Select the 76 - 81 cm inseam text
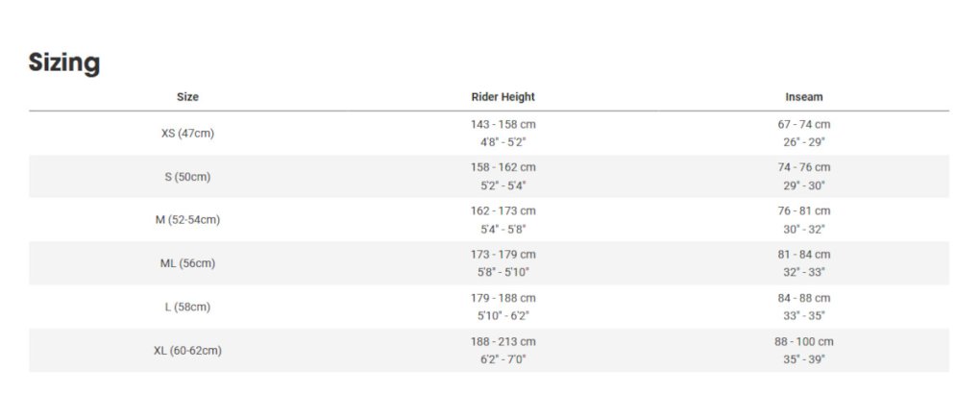Viewport: 980px width, 419px height. 803,211
